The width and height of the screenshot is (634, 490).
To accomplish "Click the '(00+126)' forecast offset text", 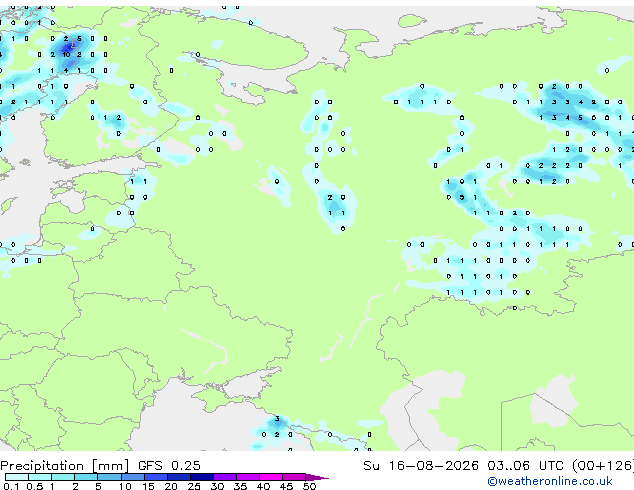I will click(x=603, y=466).
